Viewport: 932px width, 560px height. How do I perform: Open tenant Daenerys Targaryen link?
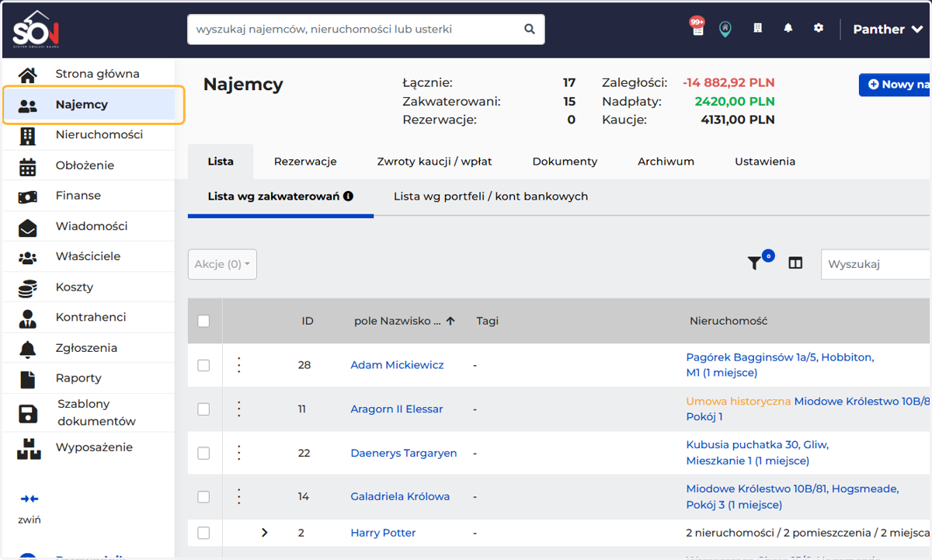(404, 453)
